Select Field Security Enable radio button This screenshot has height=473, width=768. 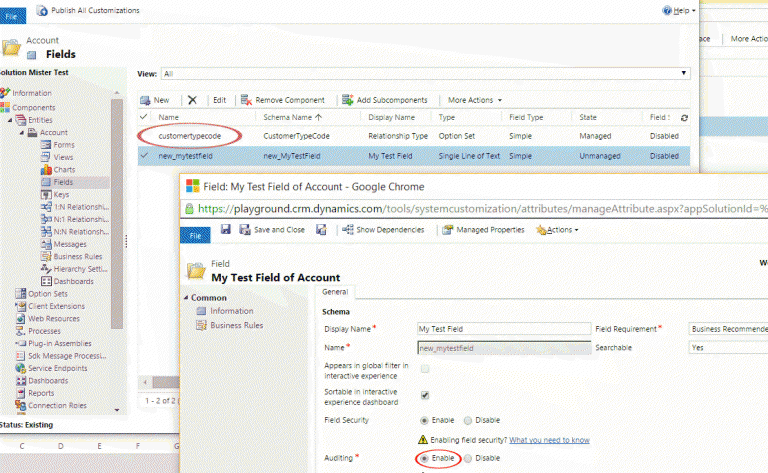click(x=424, y=420)
